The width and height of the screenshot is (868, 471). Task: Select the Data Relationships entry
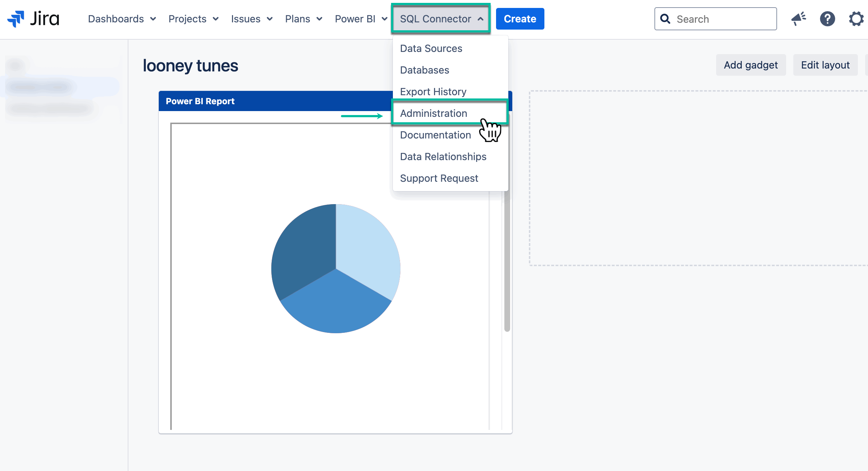pyautogui.click(x=443, y=157)
